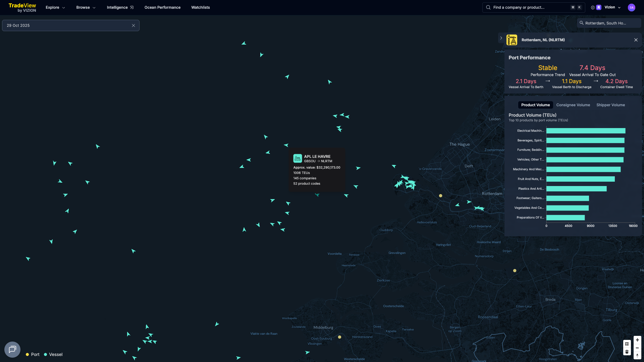The width and height of the screenshot is (644, 362).
Task: Collapse the port panel with chevron
Action: [501, 38]
